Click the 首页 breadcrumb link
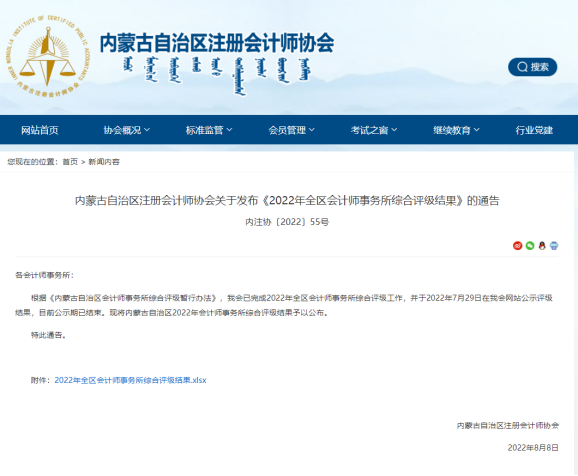The height and width of the screenshot is (476, 578). tap(70, 162)
